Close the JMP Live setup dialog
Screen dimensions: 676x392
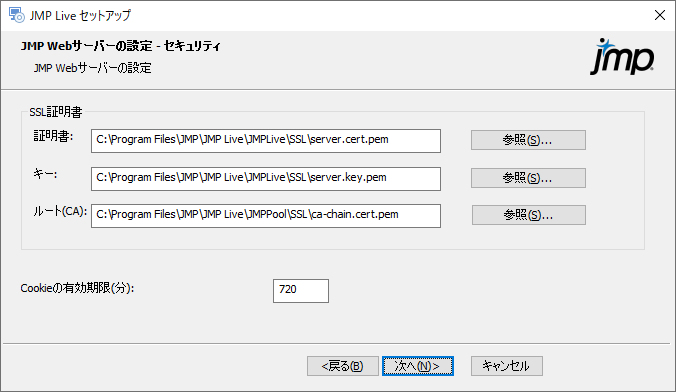point(660,15)
